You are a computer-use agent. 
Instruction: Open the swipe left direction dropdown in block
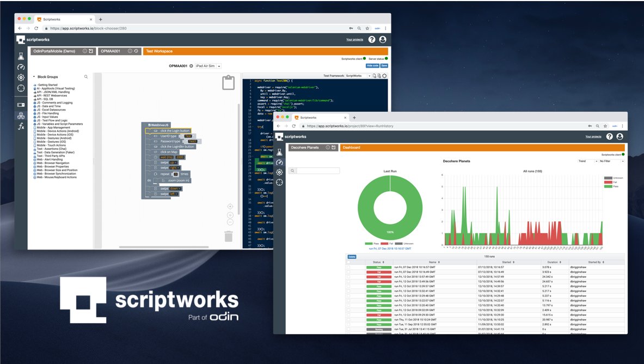[174, 194]
